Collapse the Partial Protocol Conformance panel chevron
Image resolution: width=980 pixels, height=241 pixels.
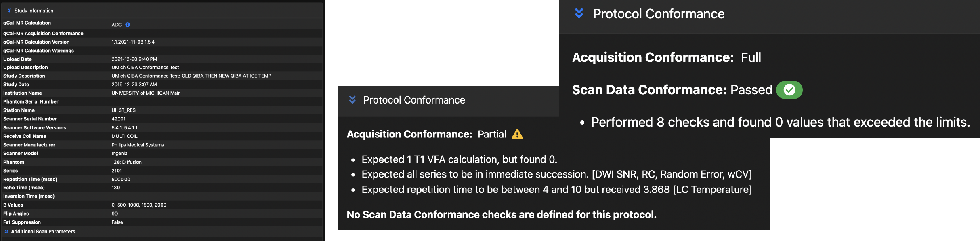(x=352, y=100)
